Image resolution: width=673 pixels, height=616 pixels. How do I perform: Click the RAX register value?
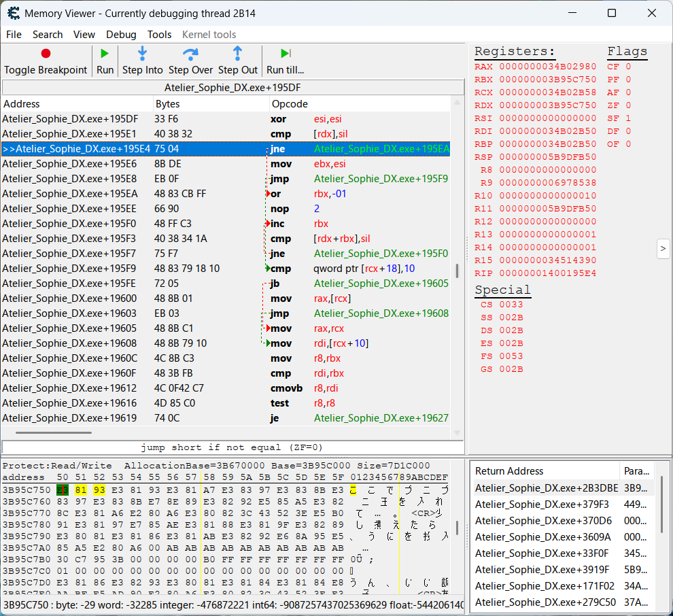[547, 67]
